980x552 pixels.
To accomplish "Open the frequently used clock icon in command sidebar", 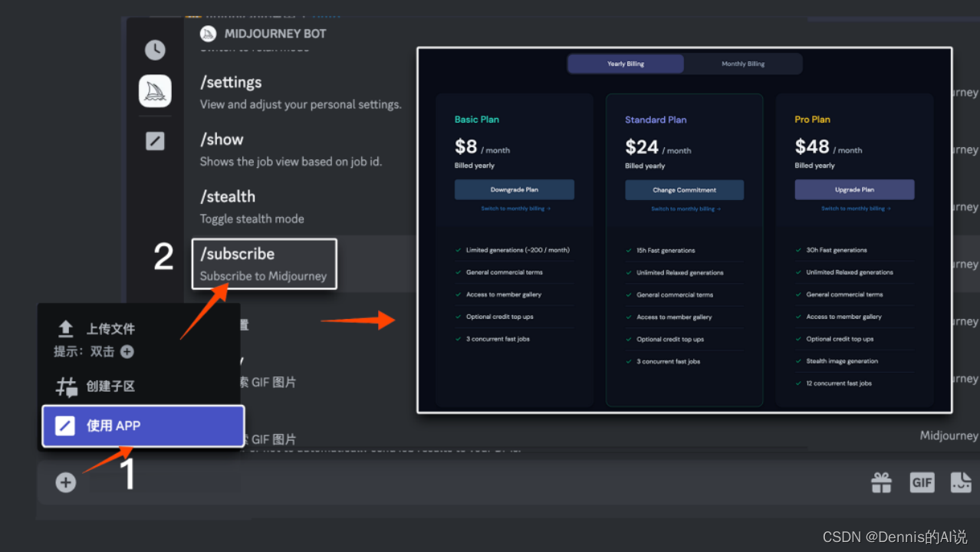I will click(x=155, y=51).
